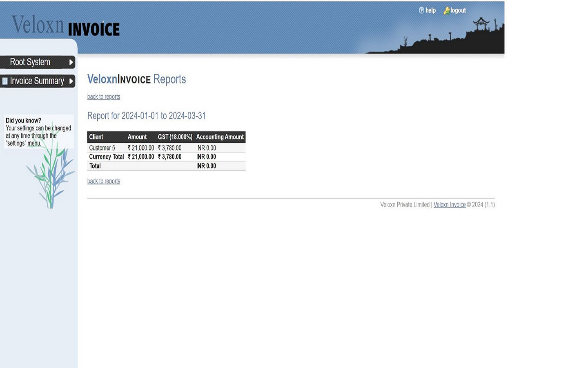Expand the Root System arrow
The width and height of the screenshot is (588, 368).
(71, 62)
